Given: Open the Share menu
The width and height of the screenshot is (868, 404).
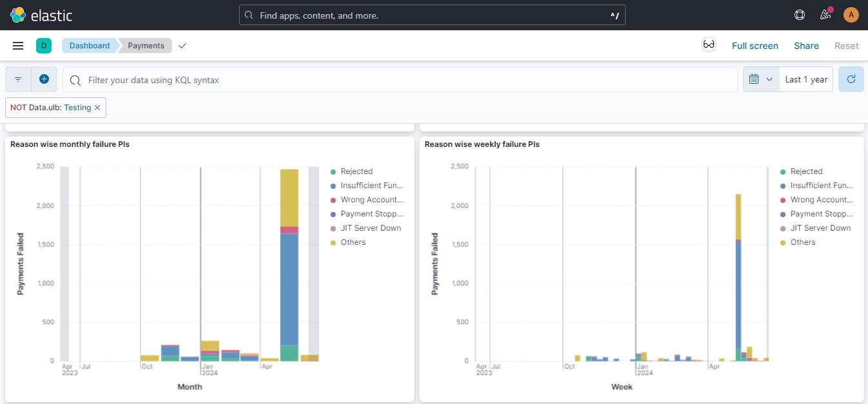Looking at the screenshot, I should click(x=806, y=46).
